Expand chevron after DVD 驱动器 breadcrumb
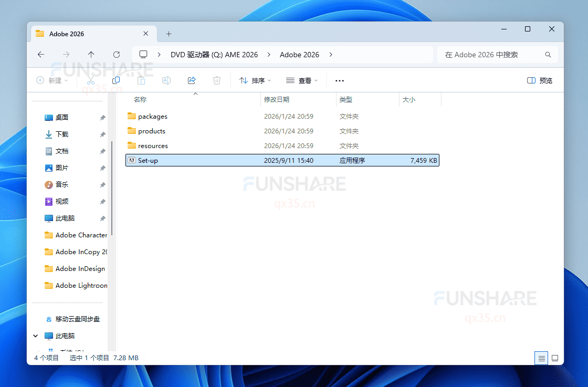This screenshot has height=387, width=588. click(268, 55)
